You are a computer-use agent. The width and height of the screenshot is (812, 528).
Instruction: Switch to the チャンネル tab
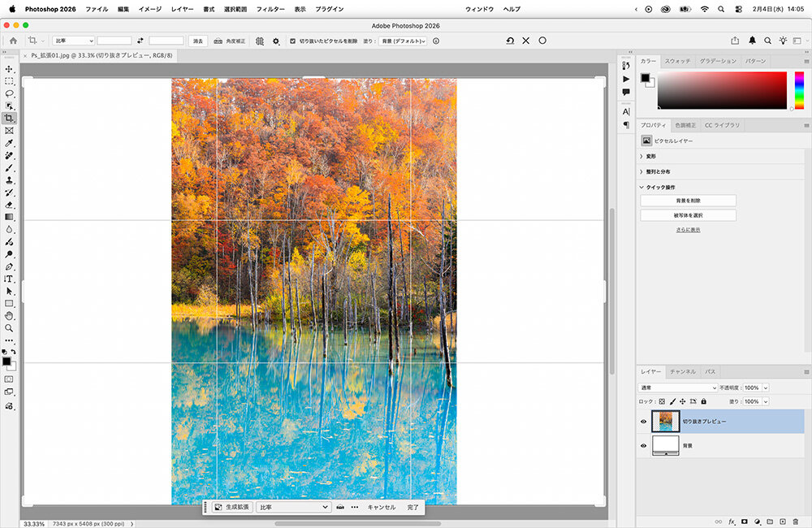pos(682,371)
